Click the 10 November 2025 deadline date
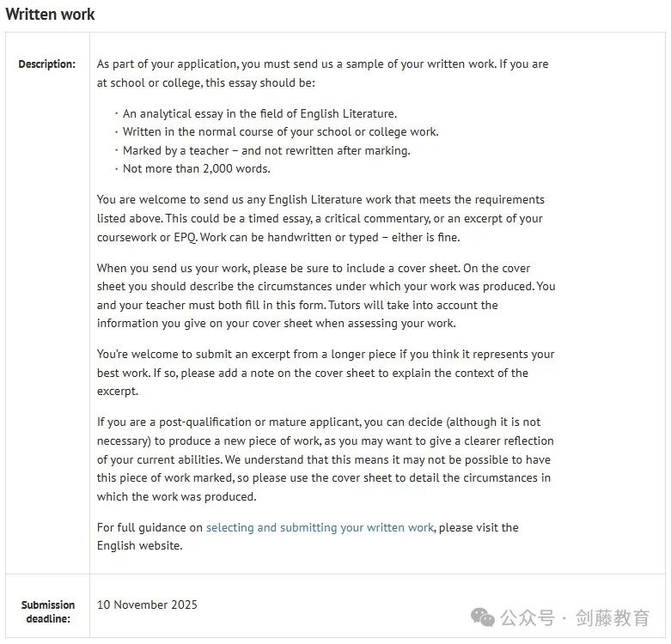The height and width of the screenshot is (644, 671). [x=147, y=605]
